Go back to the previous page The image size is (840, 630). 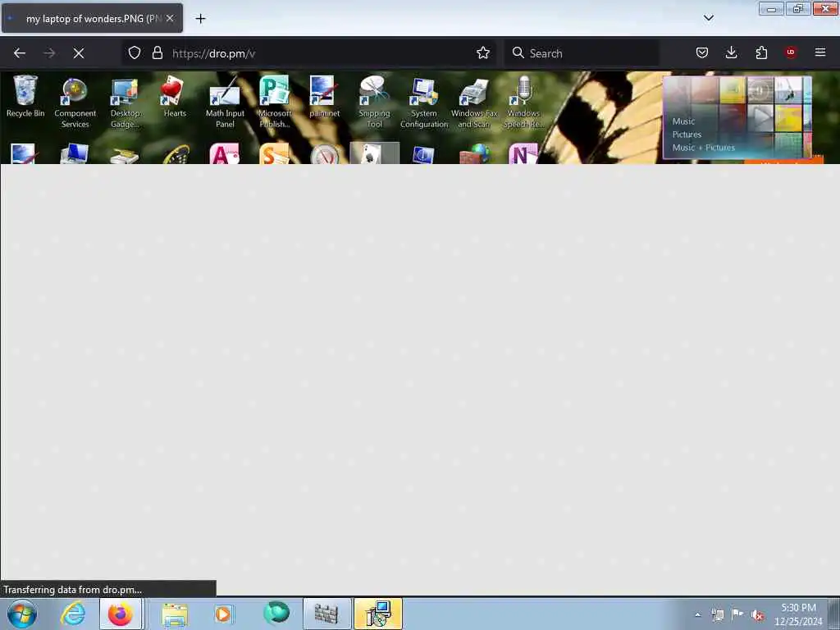[x=20, y=53]
